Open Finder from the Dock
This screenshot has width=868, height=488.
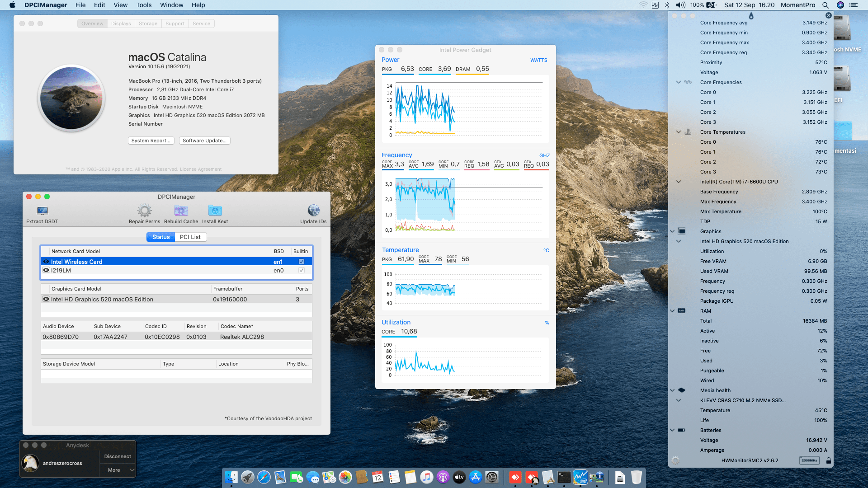pos(231,477)
